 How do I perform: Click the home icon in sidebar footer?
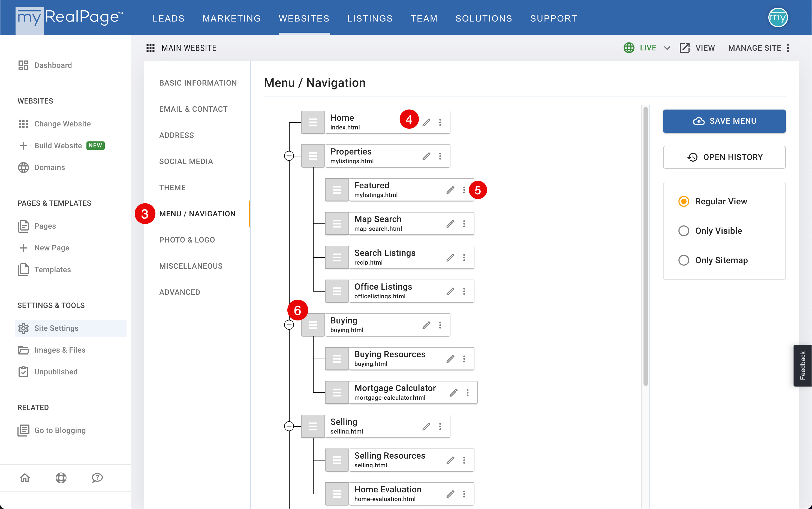[25, 478]
